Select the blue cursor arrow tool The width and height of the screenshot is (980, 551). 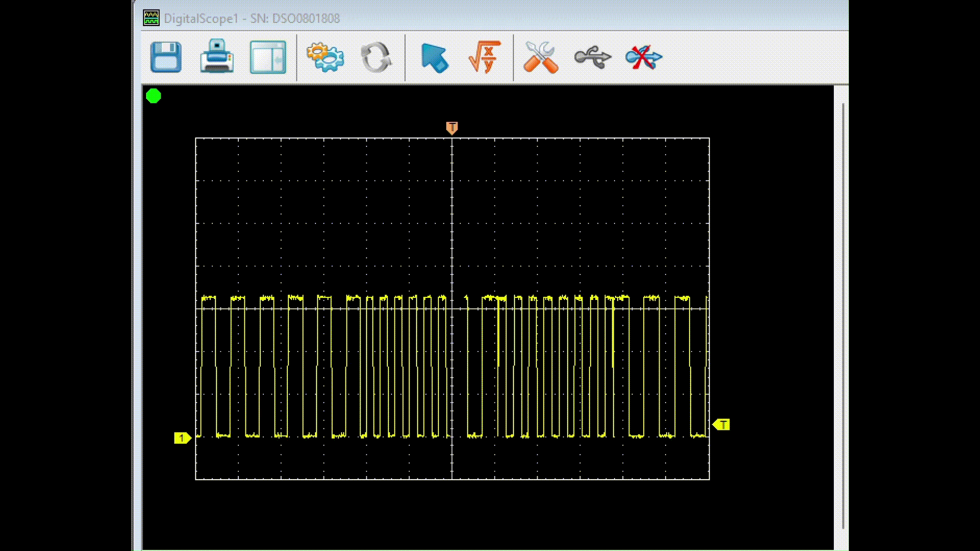[434, 58]
